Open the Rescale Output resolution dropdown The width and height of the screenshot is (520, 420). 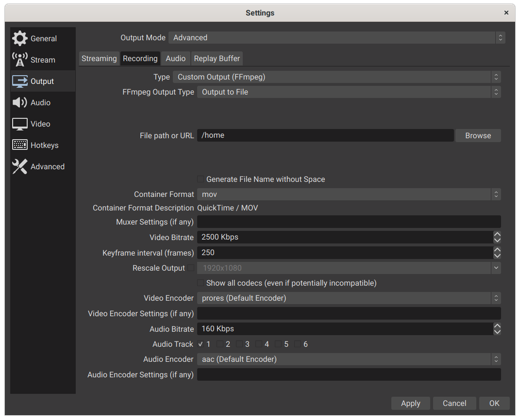pyautogui.click(x=349, y=268)
